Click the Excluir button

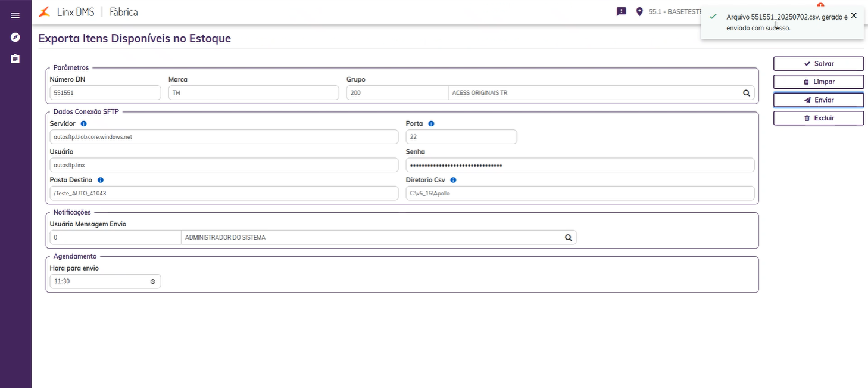[818, 118]
